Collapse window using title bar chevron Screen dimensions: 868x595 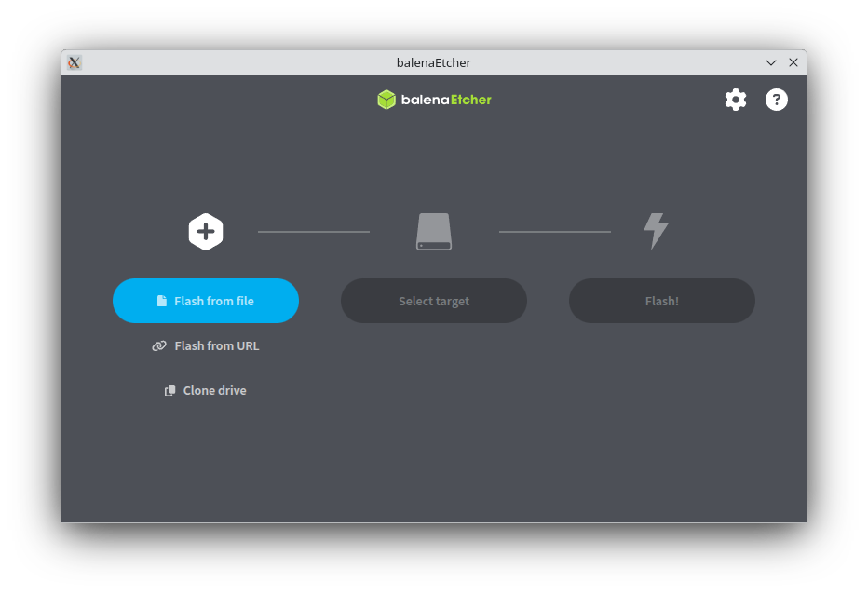(x=771, y=62)
